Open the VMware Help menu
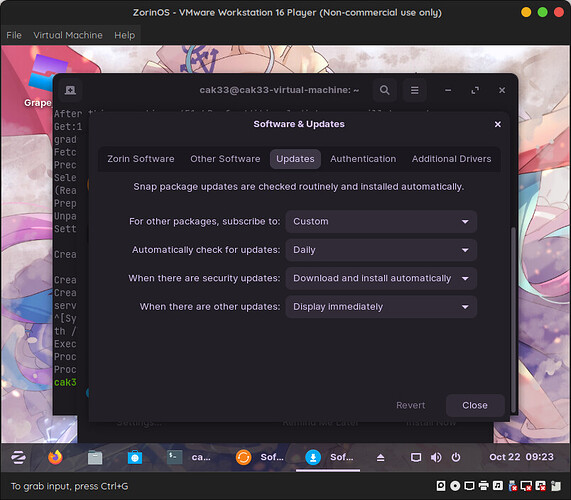 pyautogui.click(x=125, y=35)
